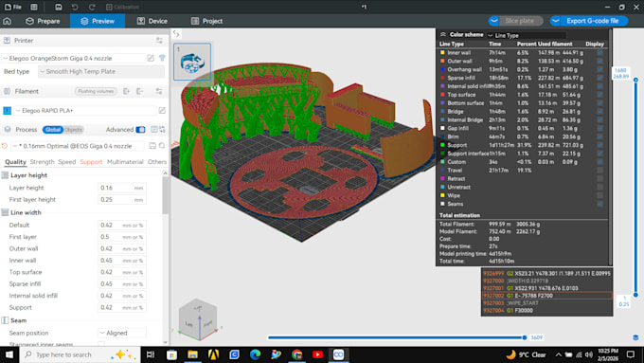Click Flushing volumes button
644x363 pixels.
pyautogui.click(x=96, y=91)
